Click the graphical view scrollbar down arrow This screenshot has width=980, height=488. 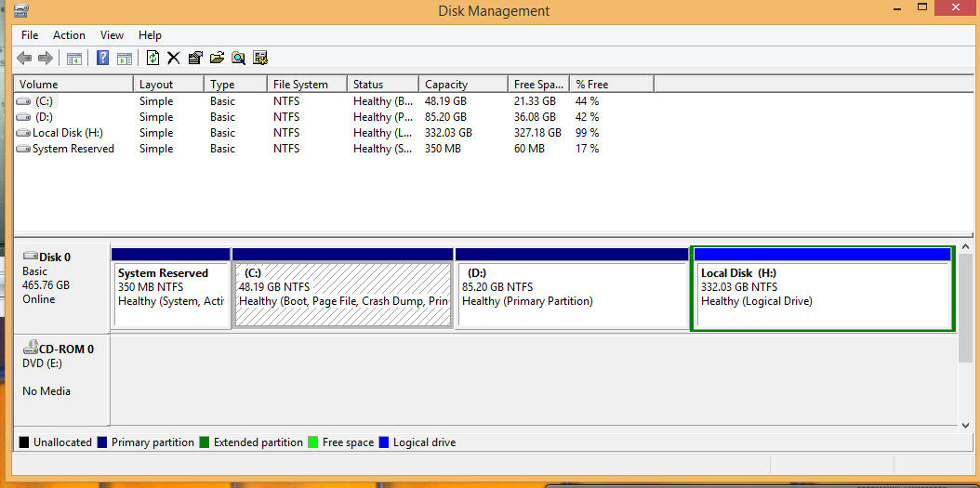(x=965, y=425)
